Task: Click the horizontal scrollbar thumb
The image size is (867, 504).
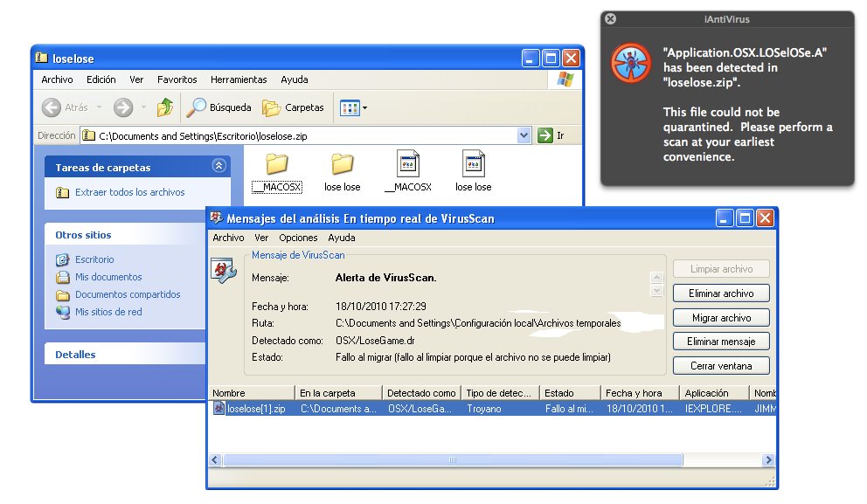Action: coord(453,459)
